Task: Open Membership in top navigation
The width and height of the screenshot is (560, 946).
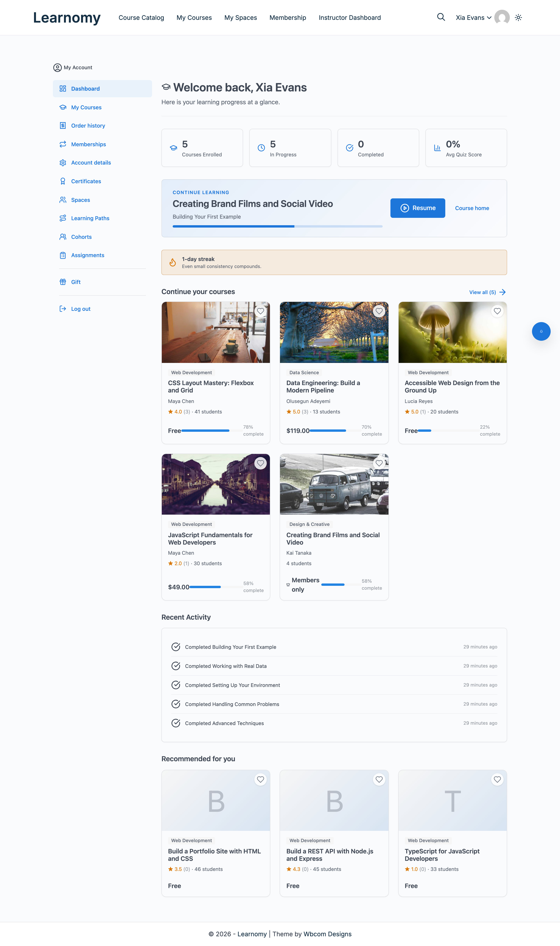Action: pos(288,18)
